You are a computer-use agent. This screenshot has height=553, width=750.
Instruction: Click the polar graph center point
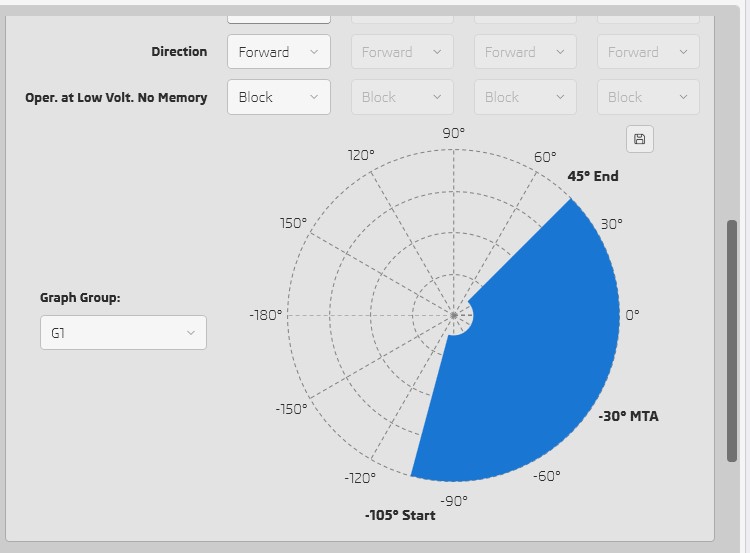[453, 315]
